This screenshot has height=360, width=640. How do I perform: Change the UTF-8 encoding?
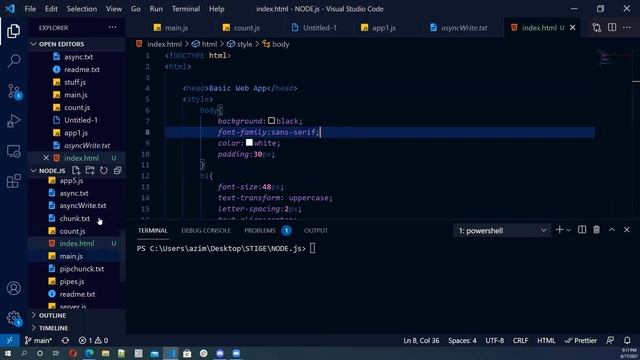click(495, 340)
